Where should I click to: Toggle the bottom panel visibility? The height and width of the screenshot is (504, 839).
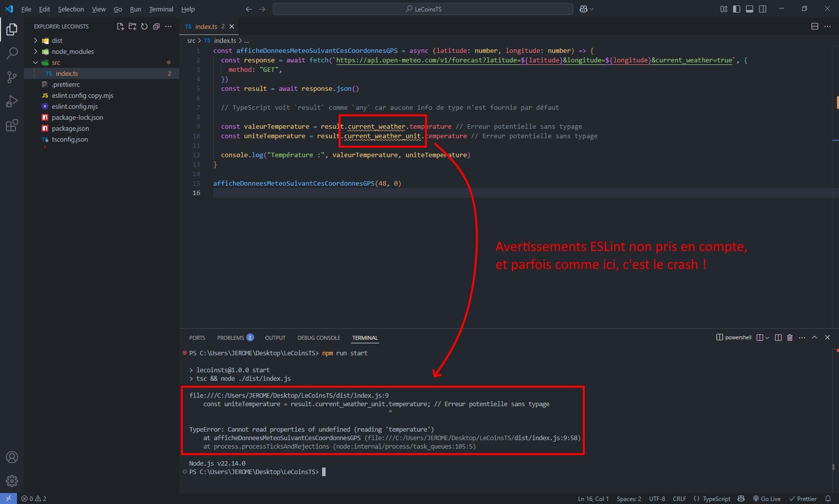coord(750,9)
